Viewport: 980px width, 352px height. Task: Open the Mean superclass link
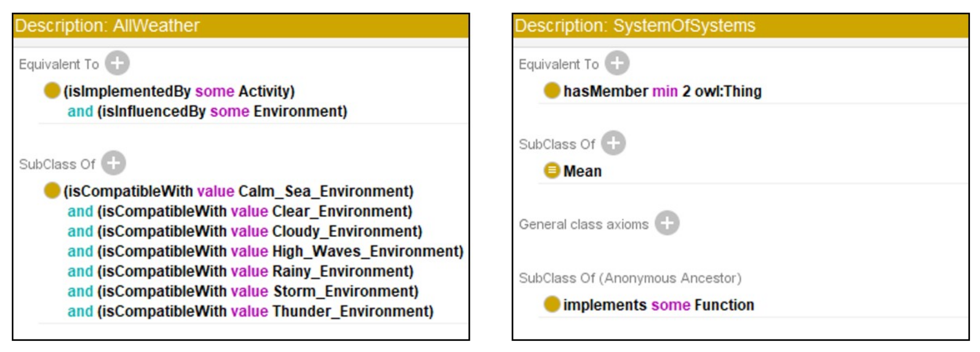coord(582,171)
